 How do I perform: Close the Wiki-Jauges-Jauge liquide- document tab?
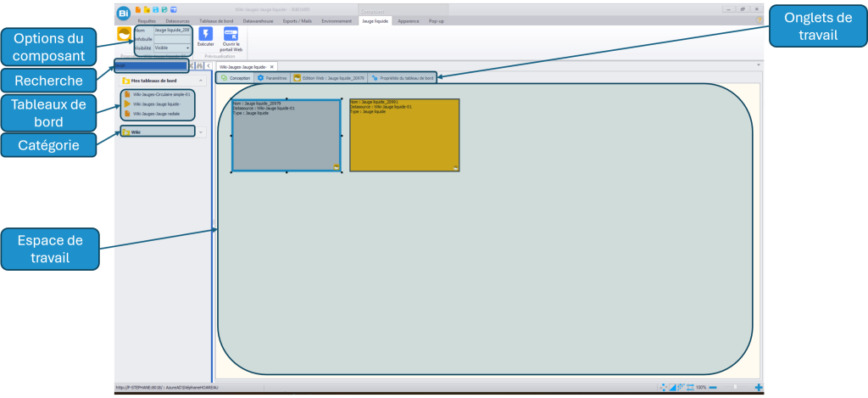pos(272,66)
